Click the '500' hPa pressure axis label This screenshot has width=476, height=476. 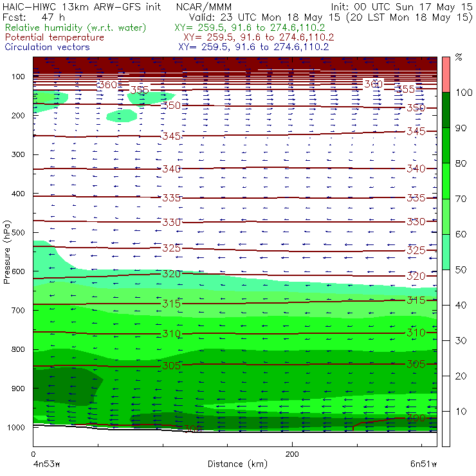(x=18, y=232)
